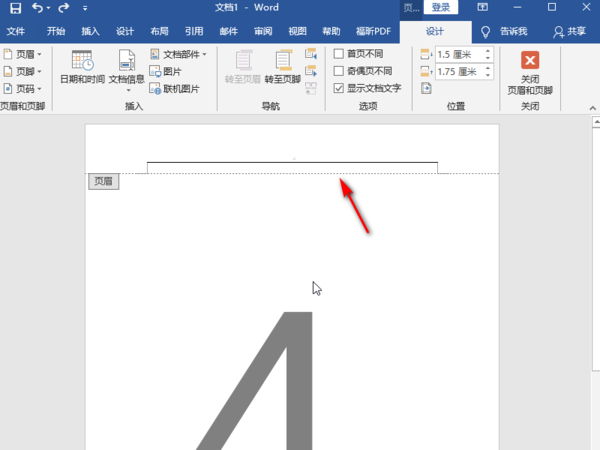Screen dimensions: 600x450
Task: Switch to the 引用 tab
Action: (194, 31)
